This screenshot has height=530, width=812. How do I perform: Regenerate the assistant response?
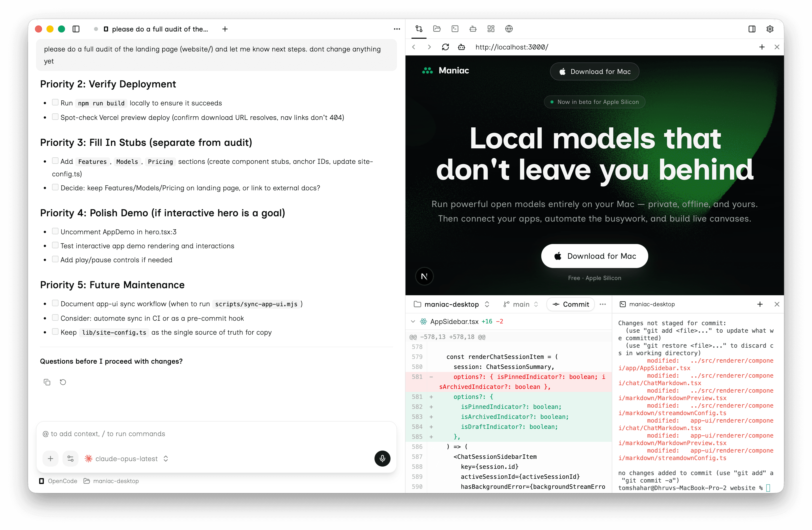(63, 382)
